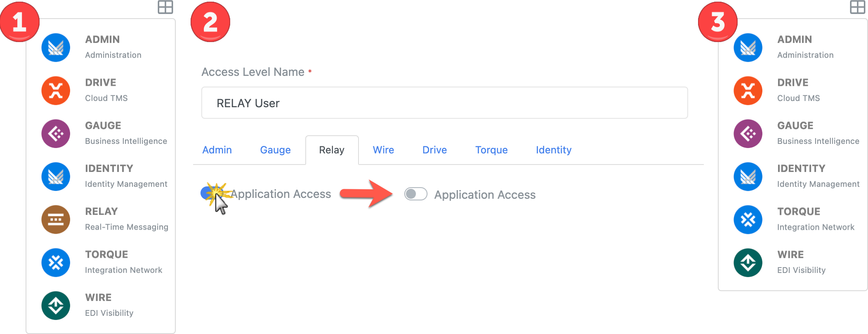Image resolution: width=868 pixels, height=334 pixels.
Task: Switch to the Gauge tab
Action: click(x=275, y=150)
